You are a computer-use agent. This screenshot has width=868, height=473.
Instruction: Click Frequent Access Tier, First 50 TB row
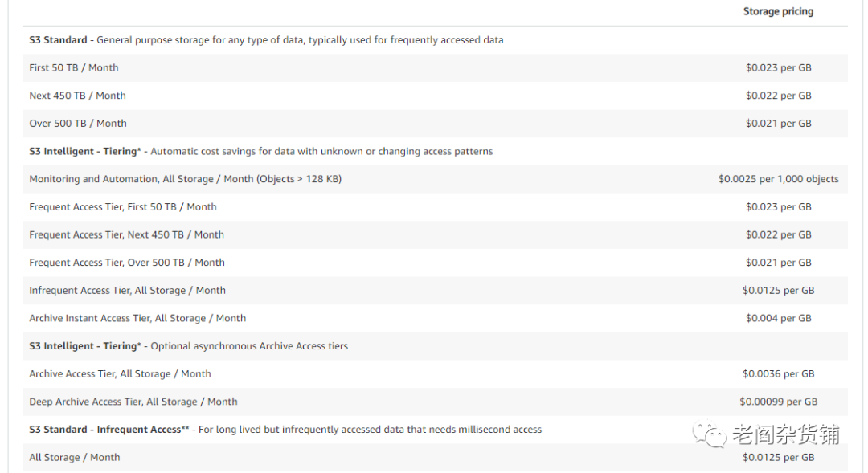123,207
